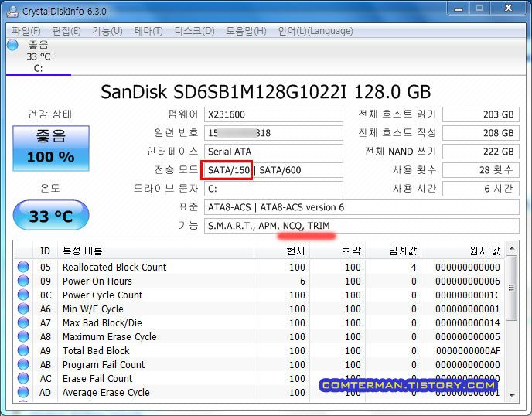
Task: Click the 33 °C temperature button
Action: tap(51, 216)
